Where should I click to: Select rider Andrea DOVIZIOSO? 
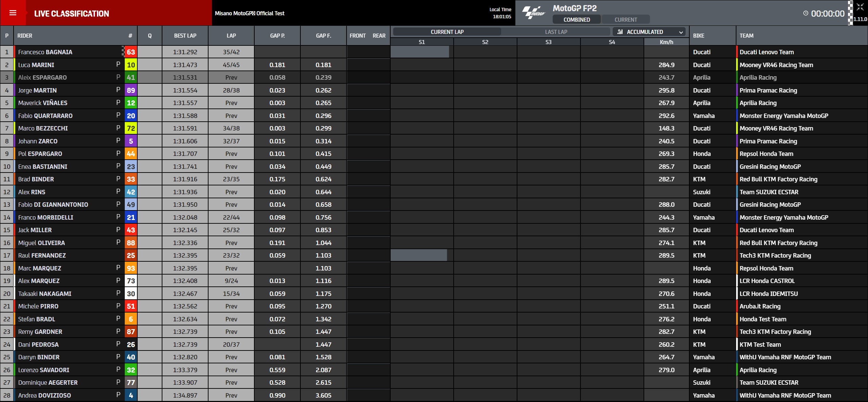click(x=44, y=395)
